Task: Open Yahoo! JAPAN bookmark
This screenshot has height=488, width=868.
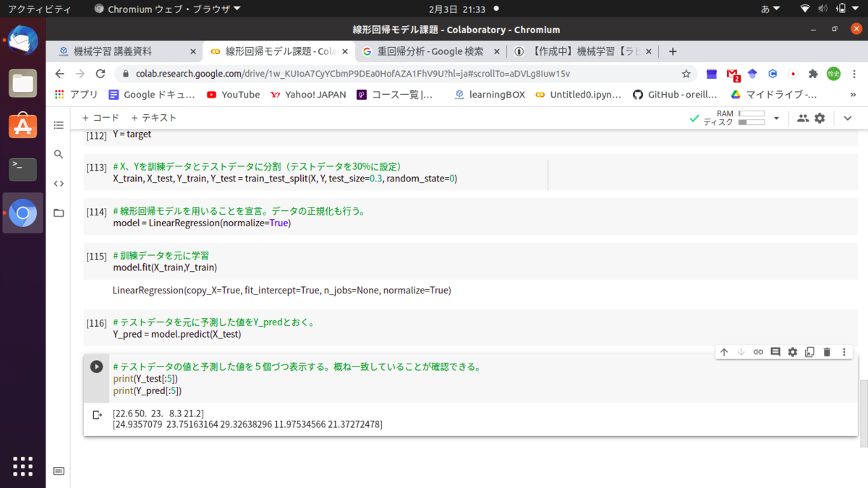Action: tap(307, 95)
